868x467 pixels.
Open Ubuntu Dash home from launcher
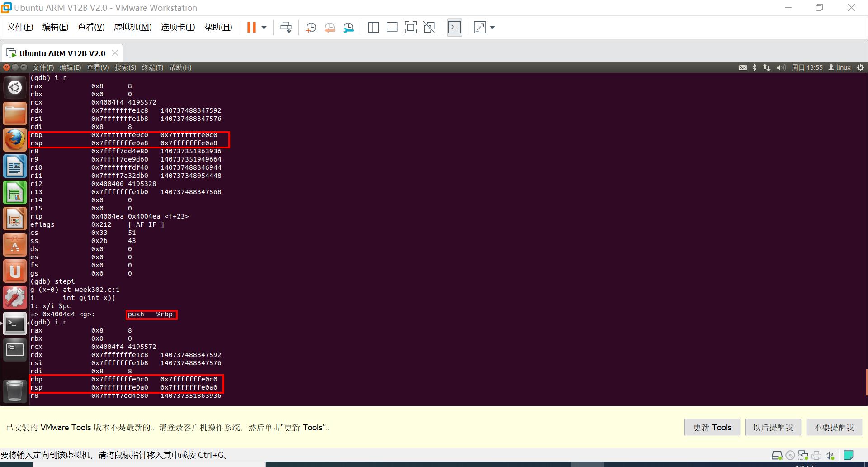coord(15,87)
